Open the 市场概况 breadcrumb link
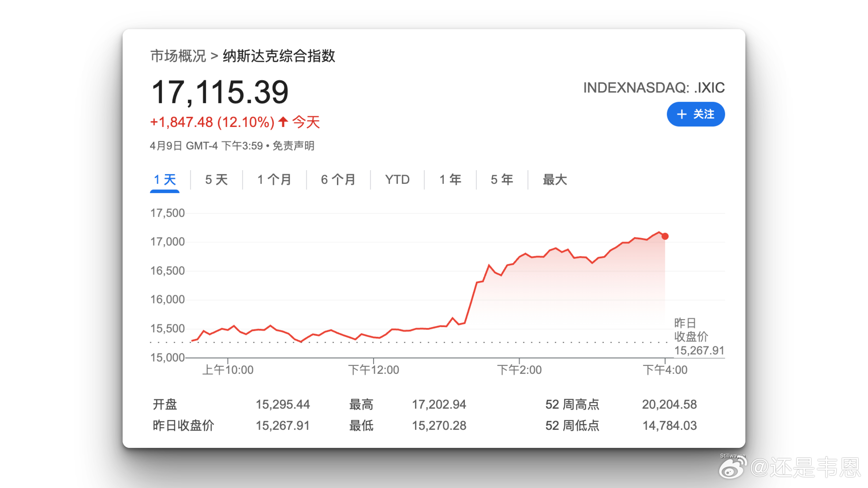 coord(178,56)
